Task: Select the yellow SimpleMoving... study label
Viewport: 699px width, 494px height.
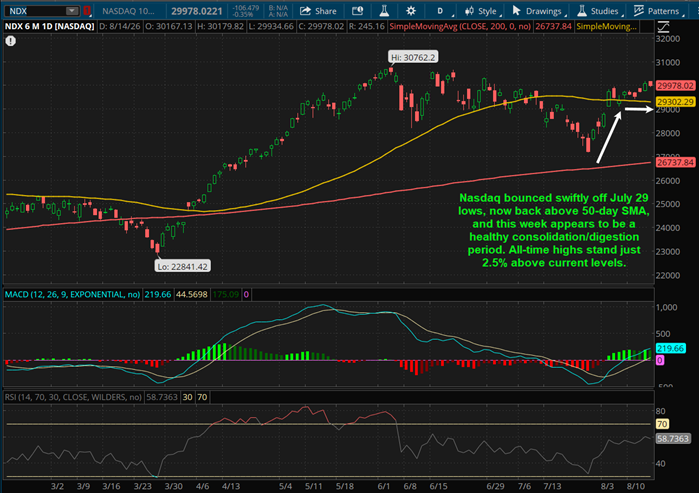Action: [606, 27]
